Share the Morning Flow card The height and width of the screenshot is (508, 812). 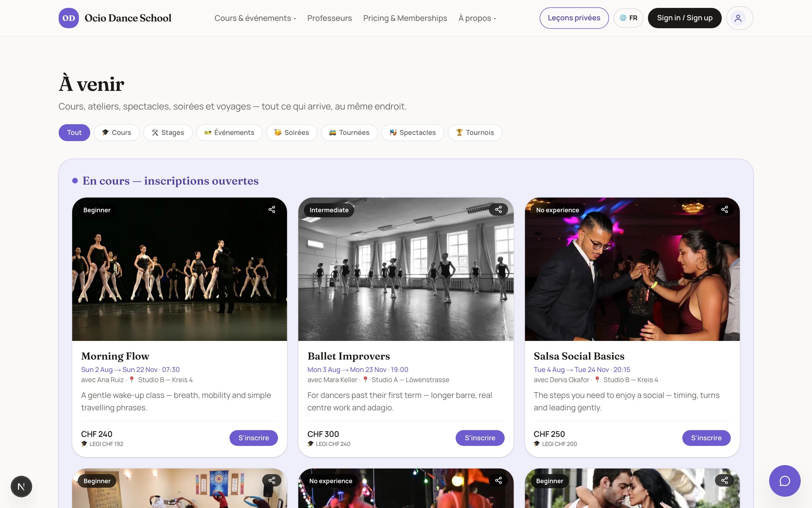(272, 210)
